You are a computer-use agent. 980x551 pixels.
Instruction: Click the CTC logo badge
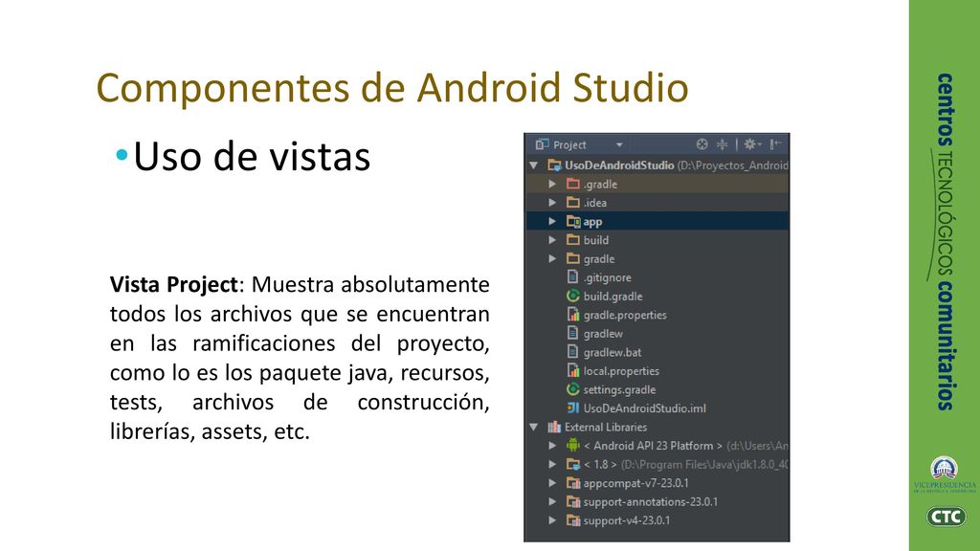[946, 517]
